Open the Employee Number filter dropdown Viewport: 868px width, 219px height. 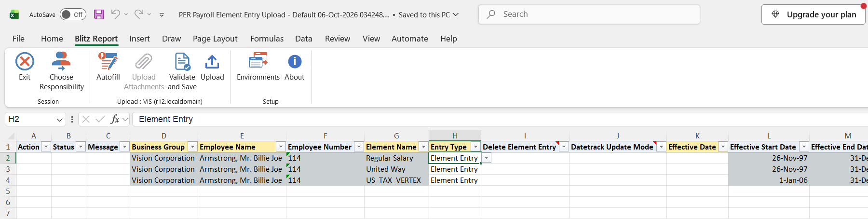point(359,147)
